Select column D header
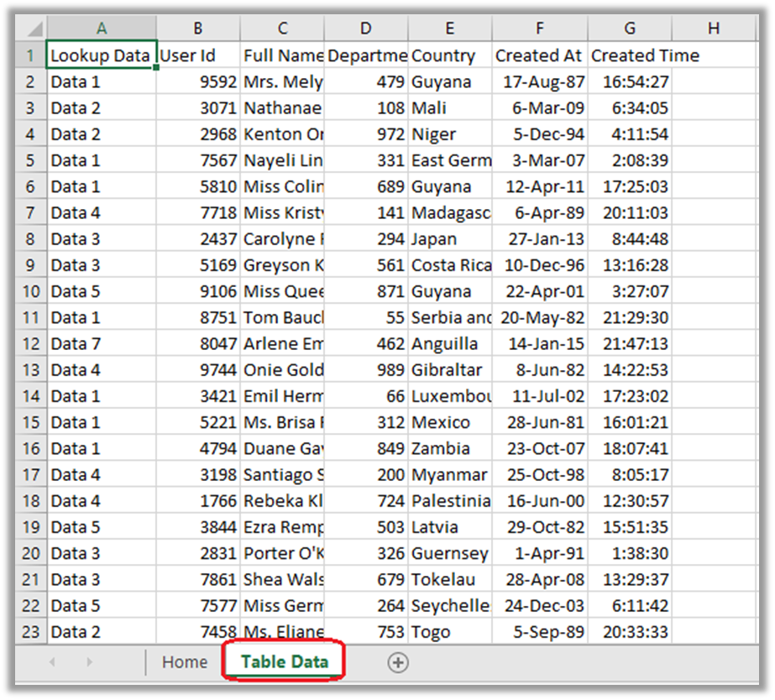Image resolution: width=775 pixels, height=700 pixels. (366, 29)
